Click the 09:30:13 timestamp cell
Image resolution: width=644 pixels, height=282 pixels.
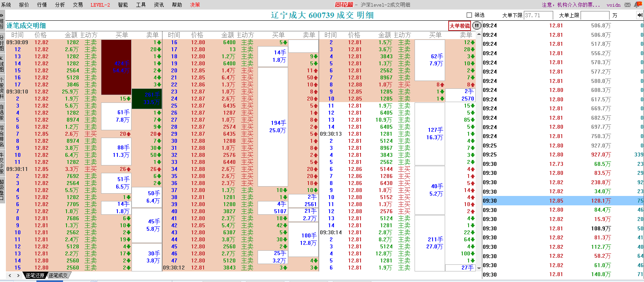pos(331,134)
